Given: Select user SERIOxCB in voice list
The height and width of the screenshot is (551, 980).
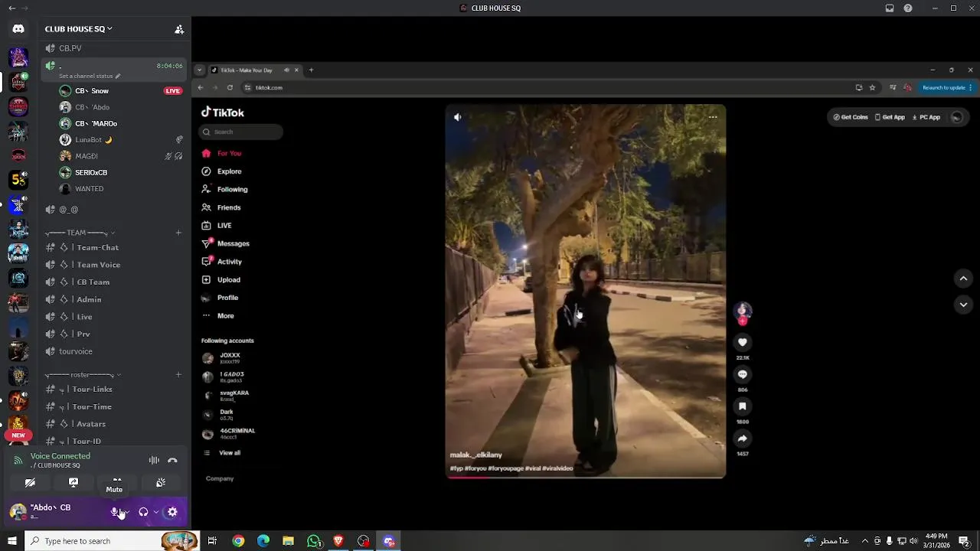Looking at the screenshot, I should (121, 173).
